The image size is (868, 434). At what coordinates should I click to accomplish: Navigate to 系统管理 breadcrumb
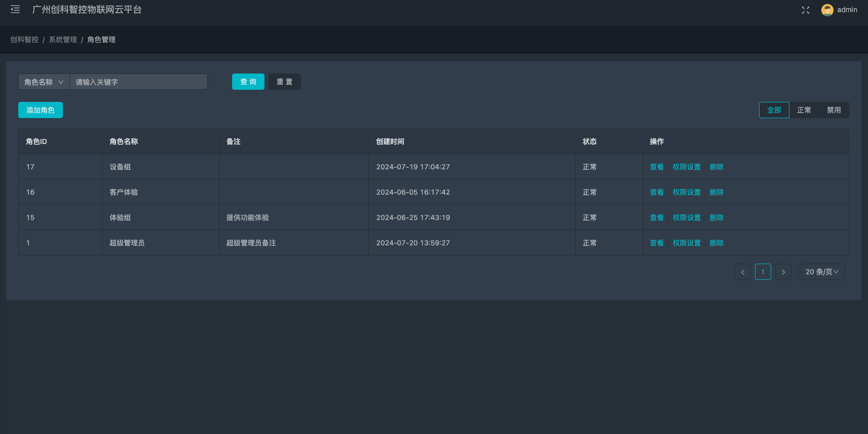[63, 40]
